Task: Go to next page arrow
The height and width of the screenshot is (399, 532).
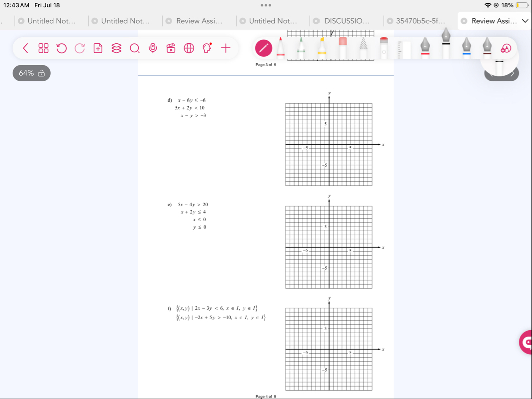Action: (x=513, y=73)
